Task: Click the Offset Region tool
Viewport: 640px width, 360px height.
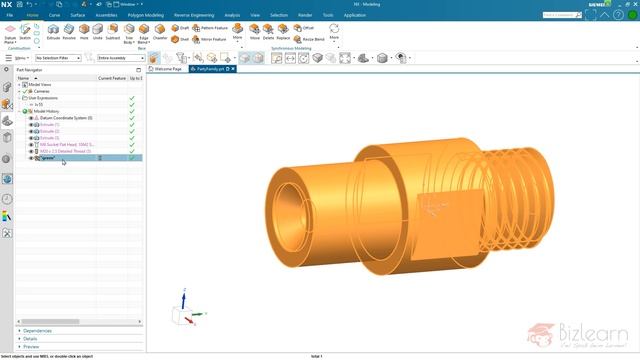Action: click(x=304, y=28)
